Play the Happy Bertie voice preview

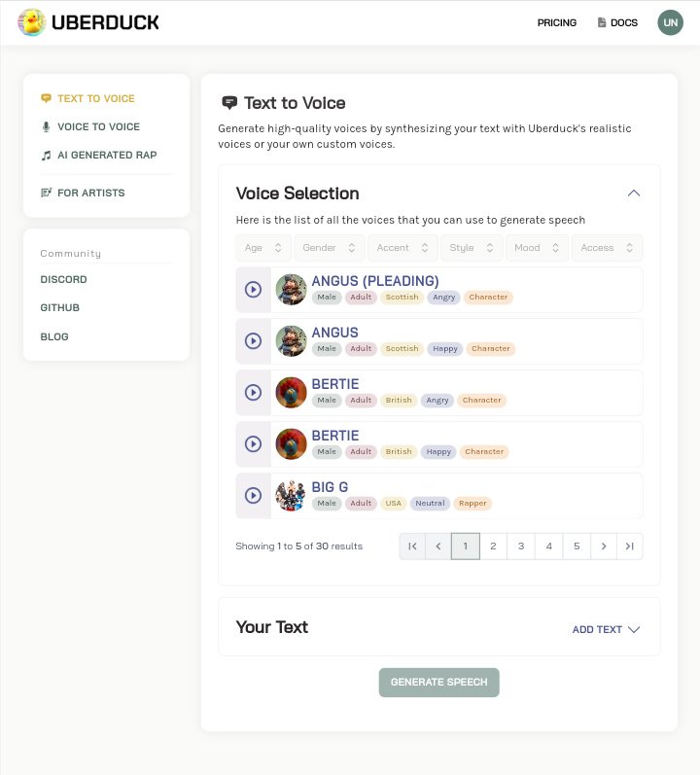[x=253, y=443]
